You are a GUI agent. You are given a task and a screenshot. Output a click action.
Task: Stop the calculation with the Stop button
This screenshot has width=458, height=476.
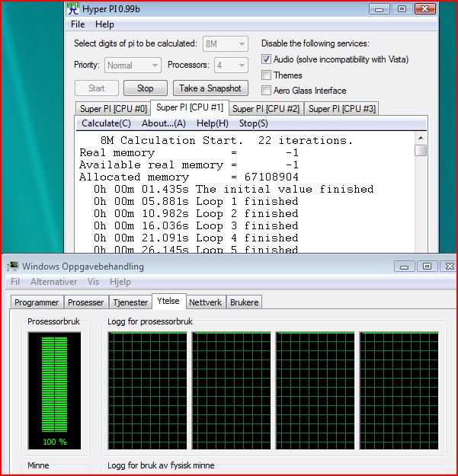pyautogui.click(x=146, y=88)
